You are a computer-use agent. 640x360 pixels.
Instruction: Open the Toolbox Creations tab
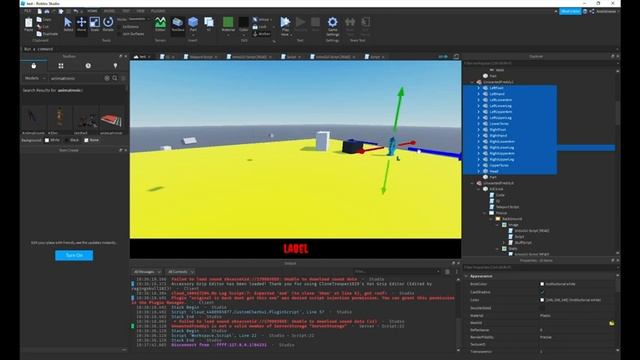click(116, 66)
